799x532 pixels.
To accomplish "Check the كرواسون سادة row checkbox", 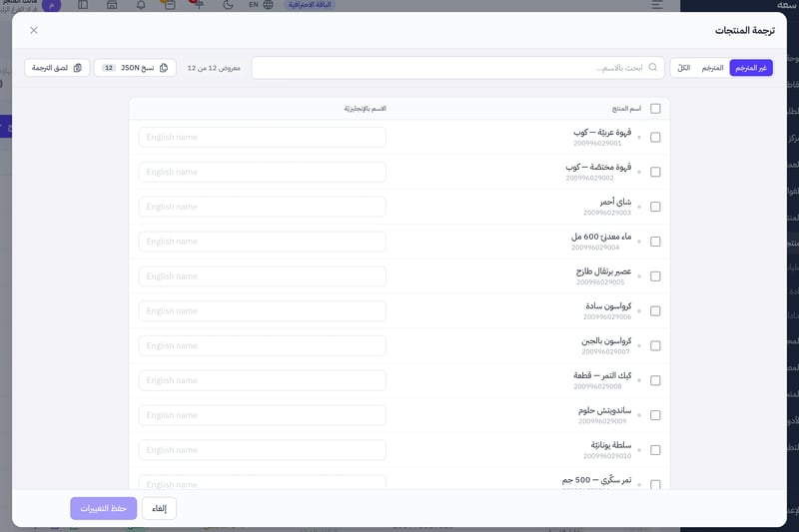I will click(655, 311).
